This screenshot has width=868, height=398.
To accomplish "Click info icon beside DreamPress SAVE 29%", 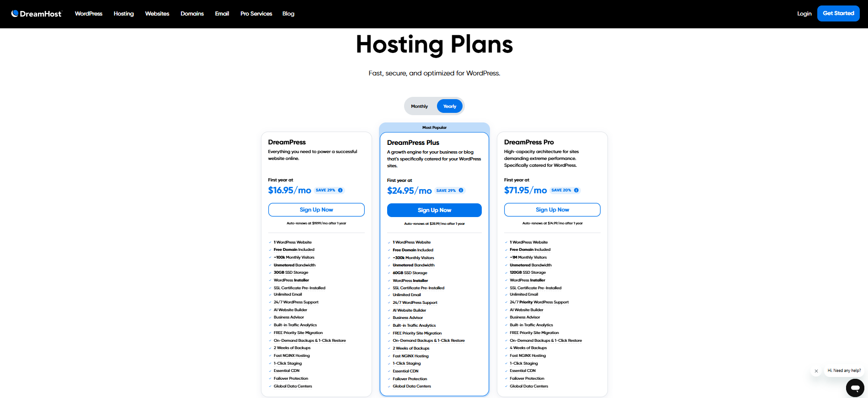I will pos(340,190).
